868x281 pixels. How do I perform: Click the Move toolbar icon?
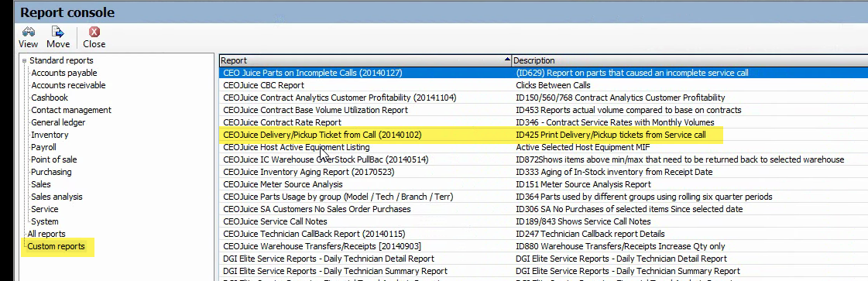[57, 32]
